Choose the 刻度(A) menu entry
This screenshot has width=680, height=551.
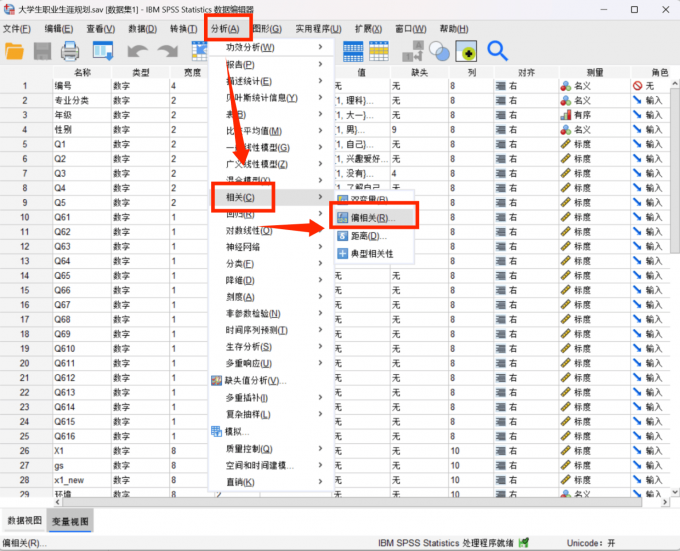(x=269, y=297)
